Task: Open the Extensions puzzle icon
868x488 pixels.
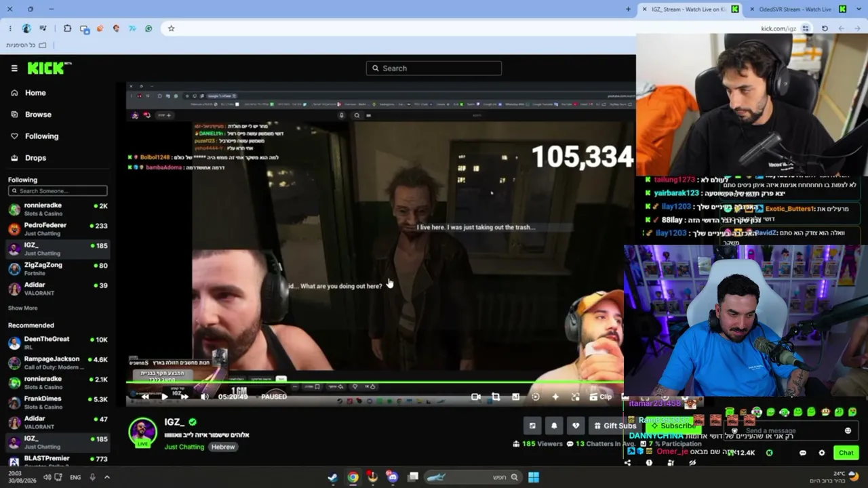Action: pos(67,28)
